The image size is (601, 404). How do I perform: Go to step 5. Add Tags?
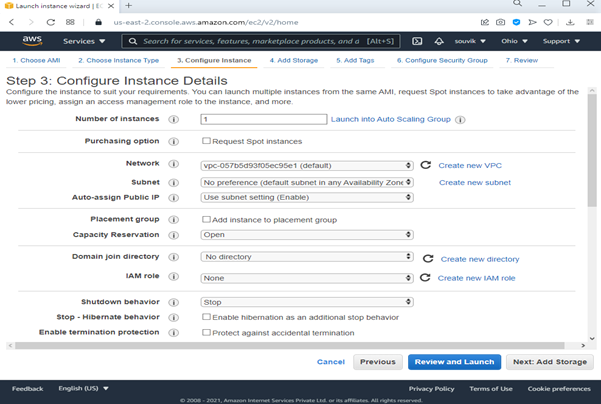[355, 60]
